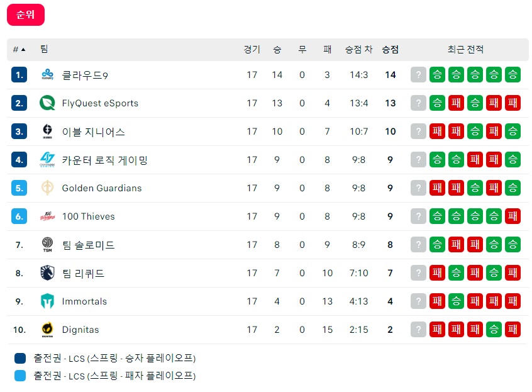Viewport: 532px width, 392px height.
Task: Click the TSM team logo
Action: pyautogui.click(x=48, y=244)
